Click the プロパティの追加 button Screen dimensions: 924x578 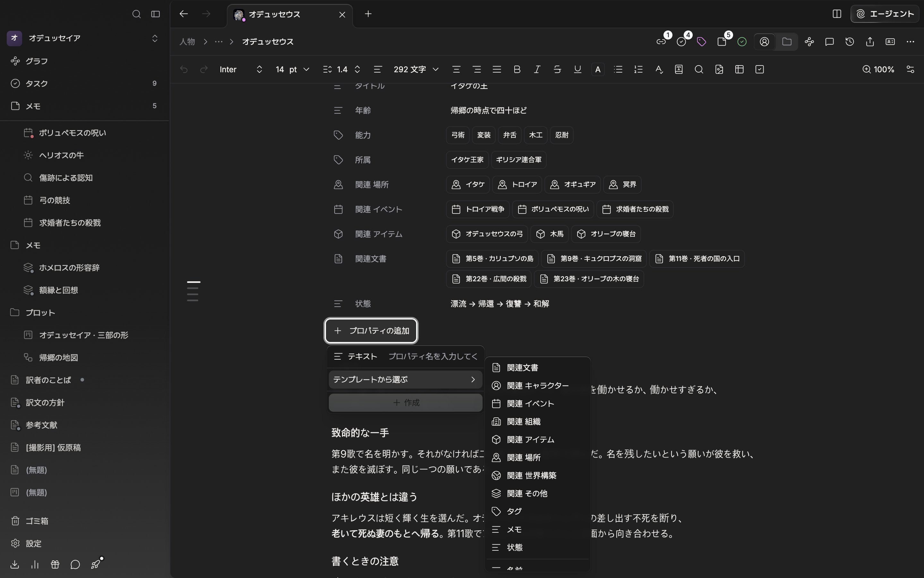(x=371, y=331)
